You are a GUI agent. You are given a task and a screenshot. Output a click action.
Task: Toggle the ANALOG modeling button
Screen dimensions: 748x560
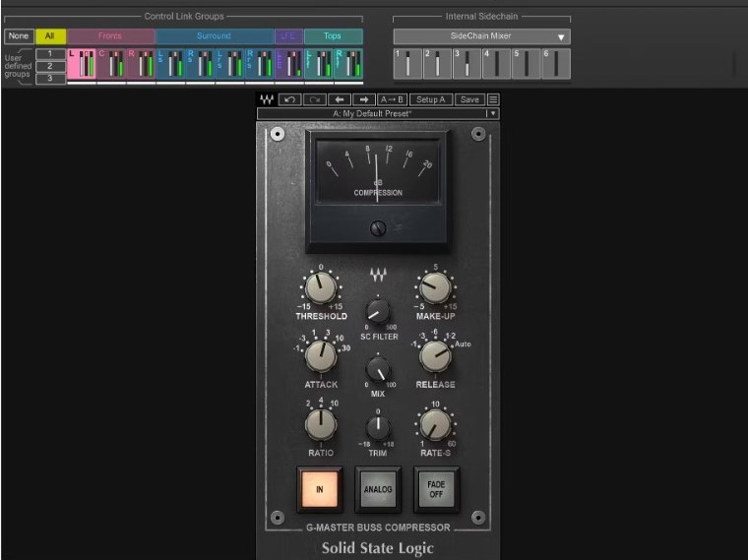pos(378,489)
